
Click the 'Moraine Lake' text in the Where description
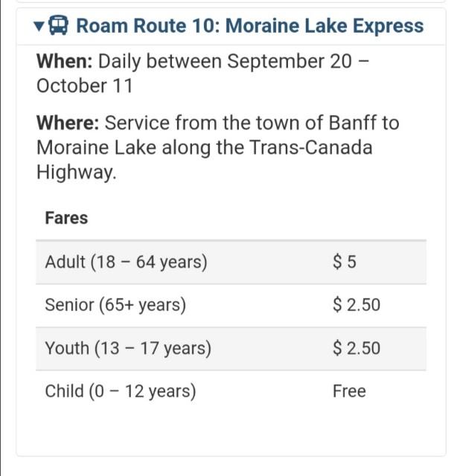[x=96, y=147]
